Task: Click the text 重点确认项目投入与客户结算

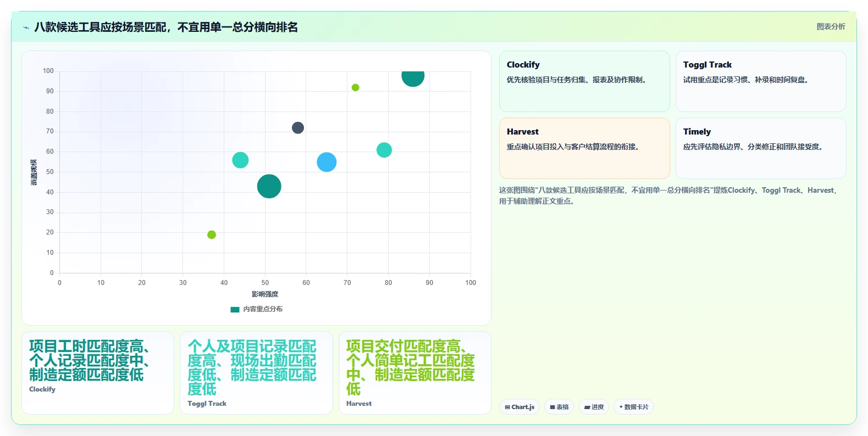Action: [573, 147]
